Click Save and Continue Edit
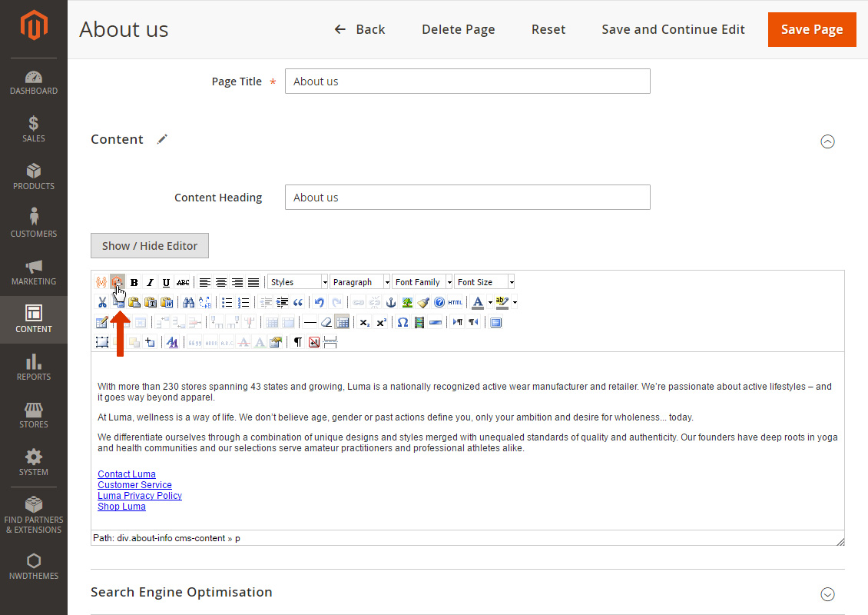This screenshot has width=868, height=615. (673, 29)
